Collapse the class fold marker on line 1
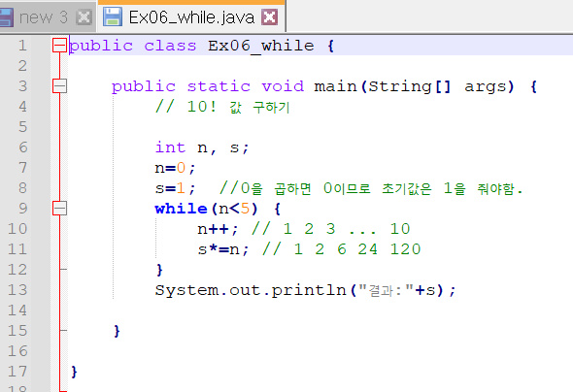573x392 pixels. pos(59,46)
